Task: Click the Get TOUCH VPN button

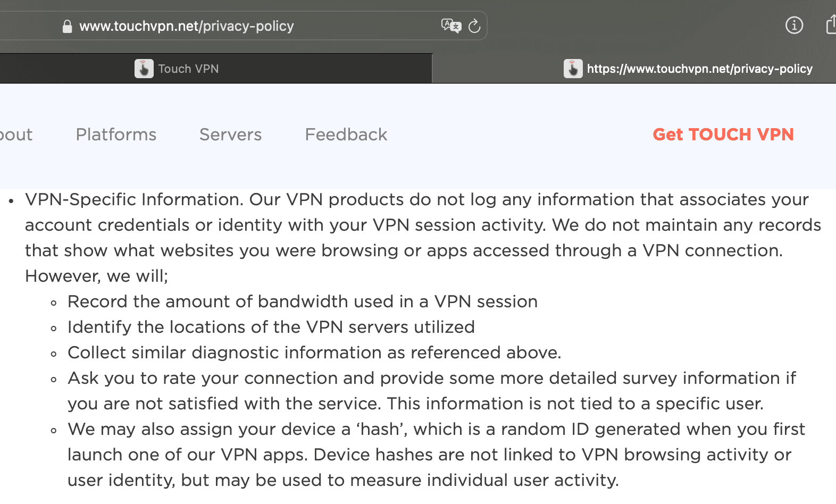Action: (723, 135)
